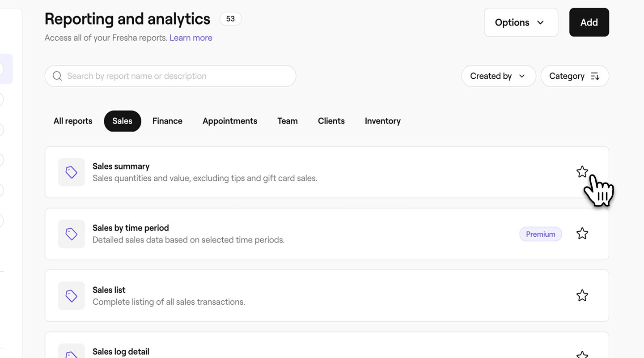Click the Premium badge on Sales by time period
Screen dimensions: 644x358
pos(540,234)
